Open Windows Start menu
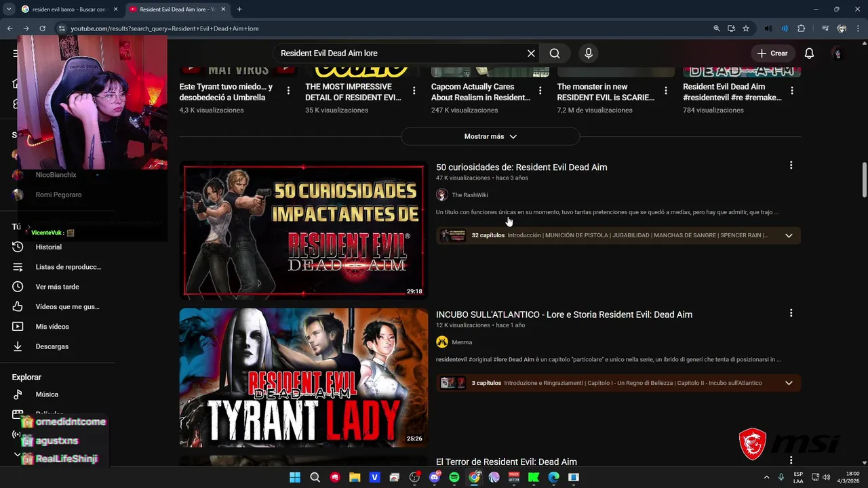This screenshot has width=868, height=488. point(295,477)
